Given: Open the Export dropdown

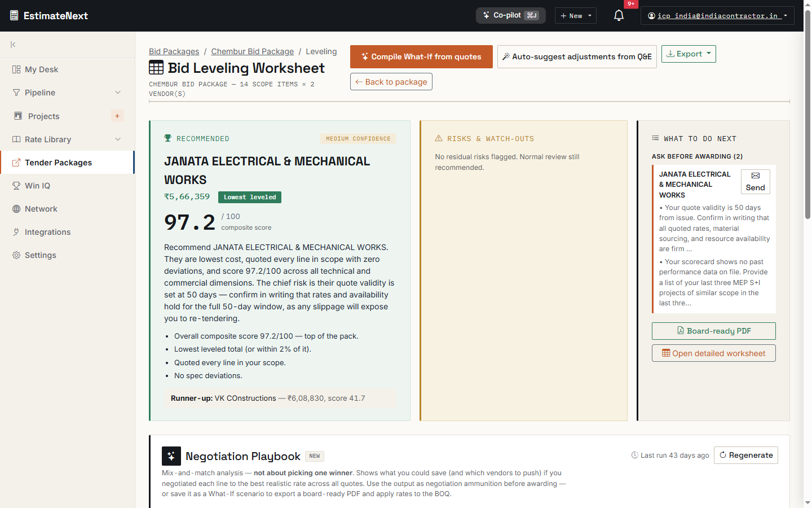Looking at the screenshot, I should point(689,54).
